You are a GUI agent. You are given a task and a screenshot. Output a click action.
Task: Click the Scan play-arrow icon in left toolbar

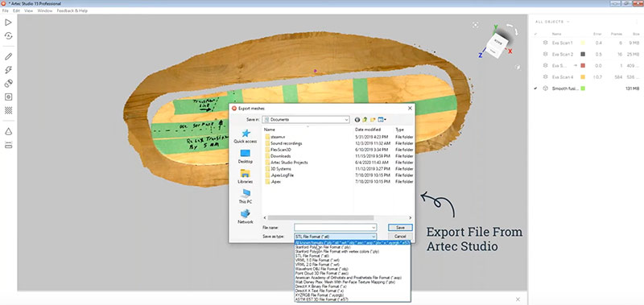[8, 23]
